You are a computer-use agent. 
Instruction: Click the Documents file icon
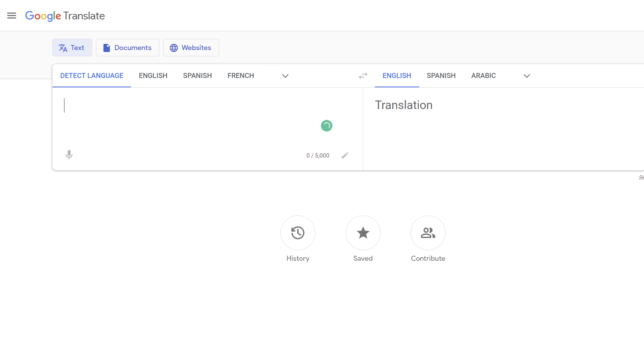(106, 47)
